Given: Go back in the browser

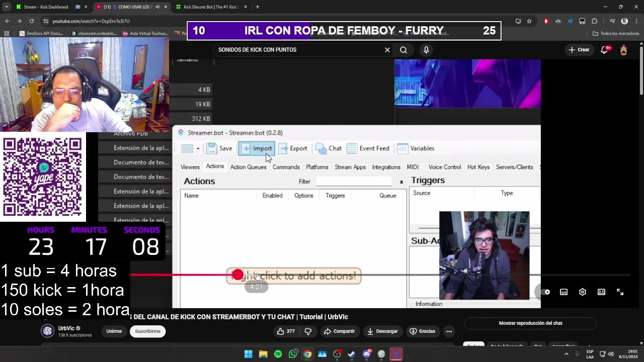Looking at the screenshot, I should click(x=8, y=21).
